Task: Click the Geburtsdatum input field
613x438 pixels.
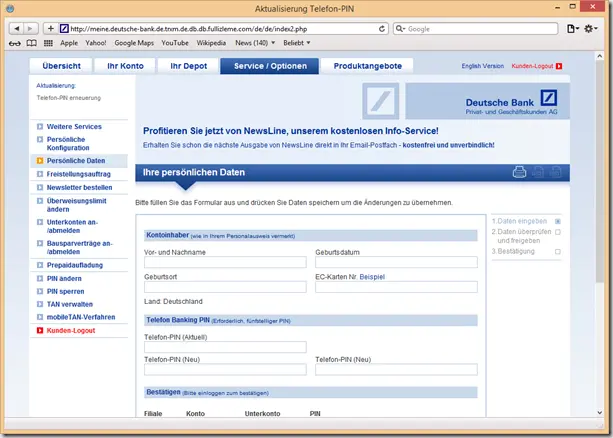Action: [396, 262]
